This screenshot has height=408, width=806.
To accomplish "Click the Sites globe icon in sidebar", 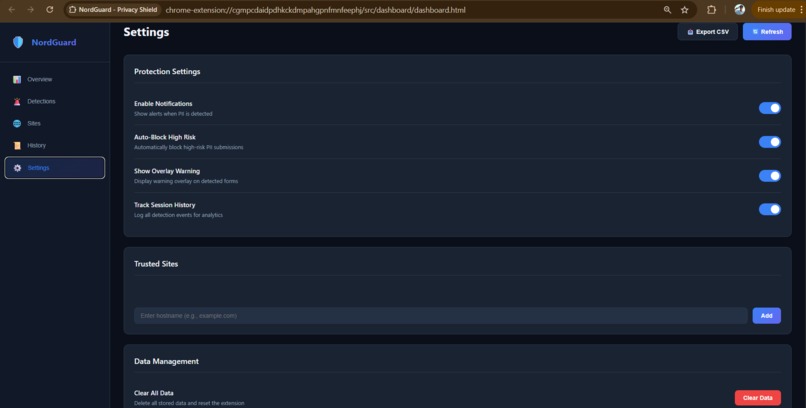I will [17, 124].
